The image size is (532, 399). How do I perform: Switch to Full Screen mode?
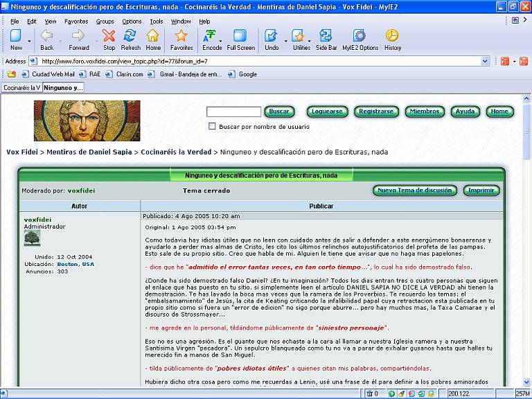tap(240, 39)
